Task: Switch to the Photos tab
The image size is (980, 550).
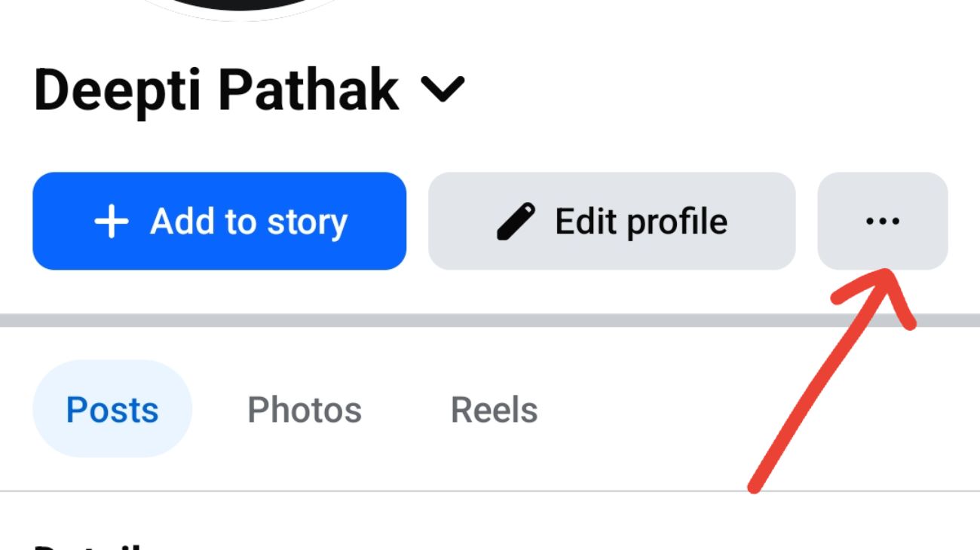Action: [303, 409]
